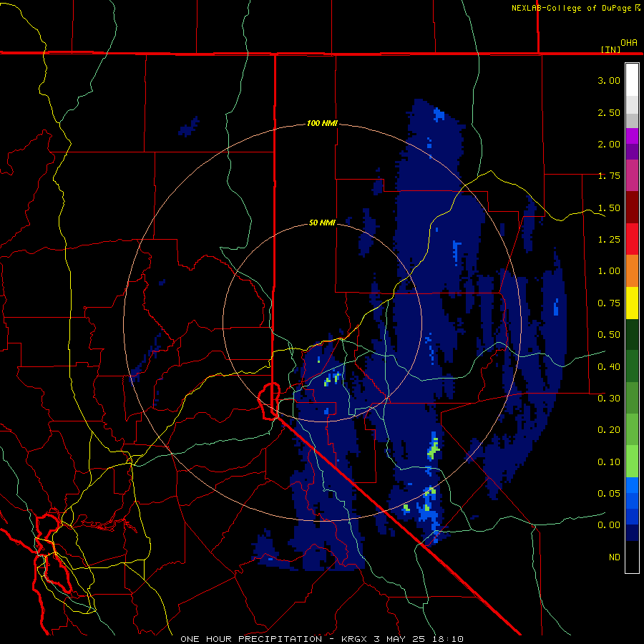Viewport: 644px width, 644px height.
Task: Click the 0.30 legend value
Action: (609, 399)
